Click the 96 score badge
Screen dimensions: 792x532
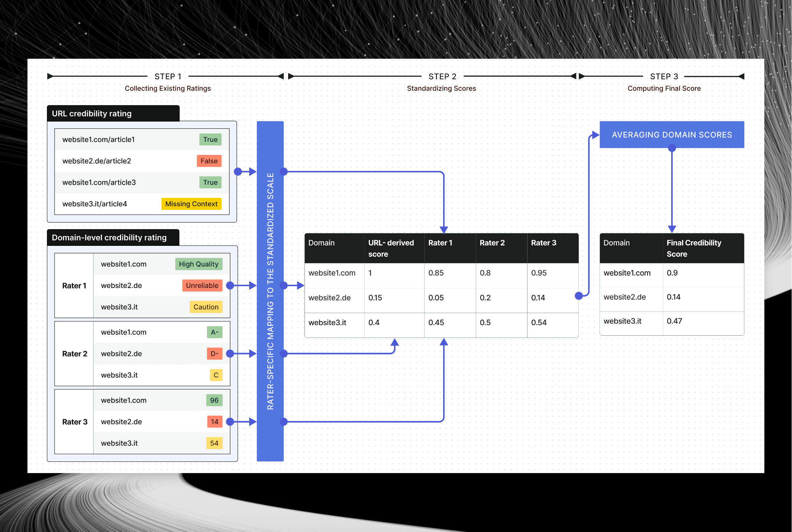pyautogui.click(x=214, y=400)
